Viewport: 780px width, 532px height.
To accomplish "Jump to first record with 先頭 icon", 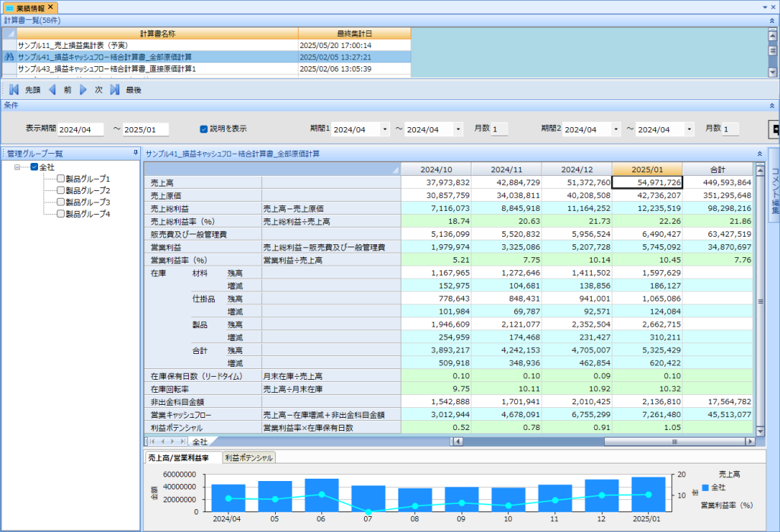I will click(14, 90).
